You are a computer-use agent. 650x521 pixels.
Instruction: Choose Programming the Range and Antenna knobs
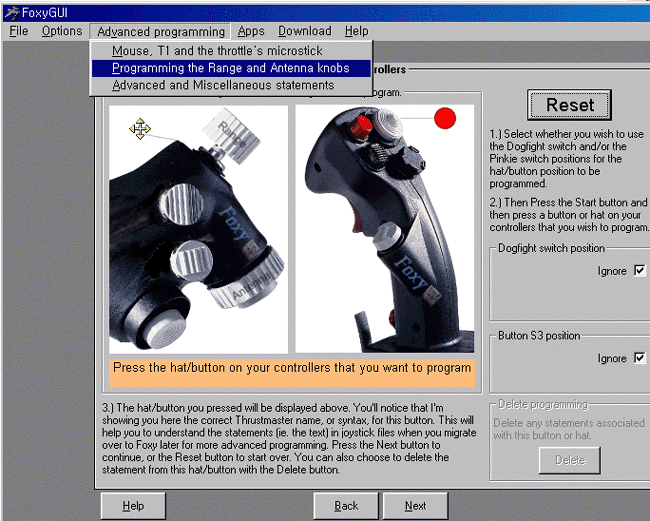231,68
